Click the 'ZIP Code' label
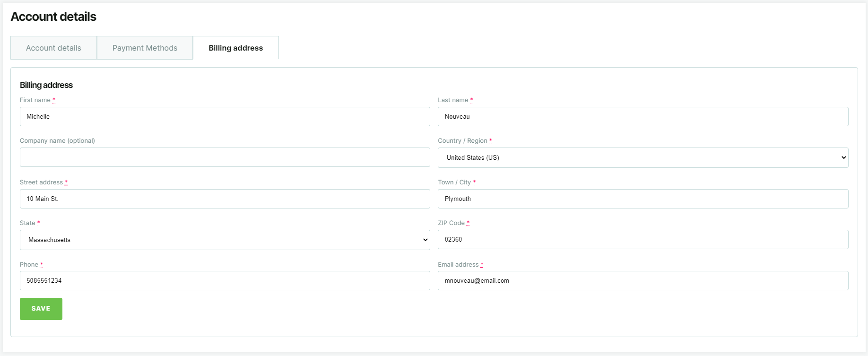Viewport: 868px width, 356px height. pyautogui.click(x=451, y=223)
